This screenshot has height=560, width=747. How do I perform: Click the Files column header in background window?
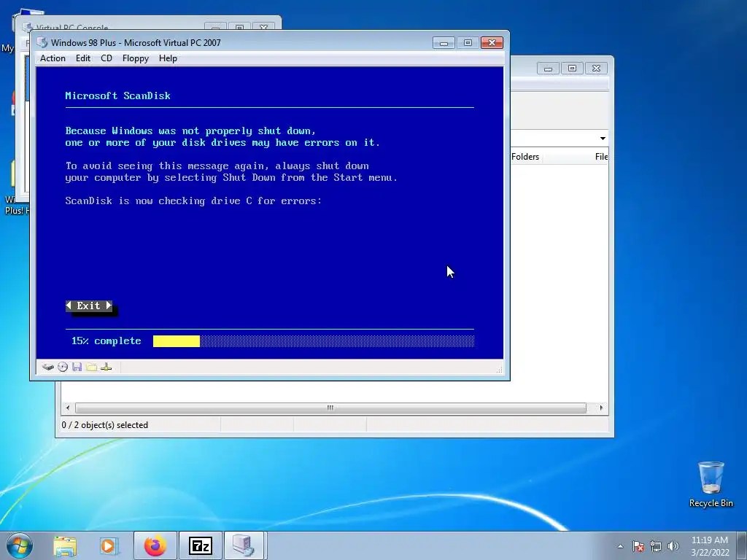[600, 157]
